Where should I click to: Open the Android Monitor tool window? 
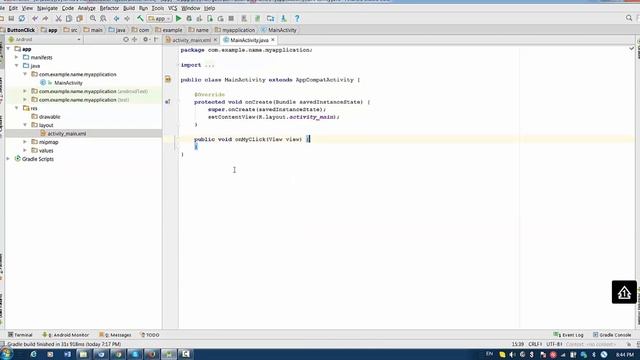pyautogui.click(x=66, y=335)
